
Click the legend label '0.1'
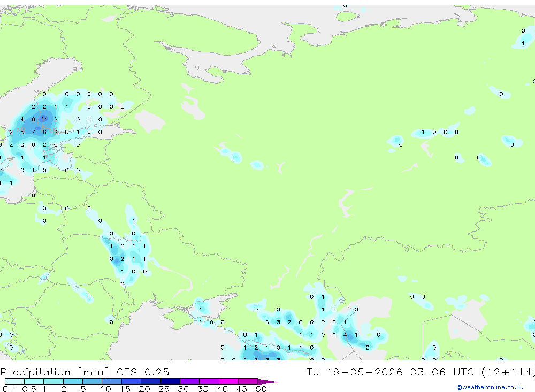(9, 389)
